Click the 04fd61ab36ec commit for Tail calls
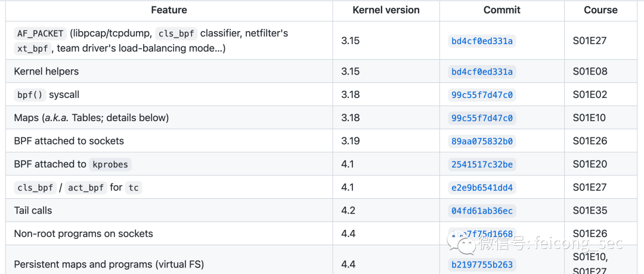644x274 pixels. tap(482, 211)
